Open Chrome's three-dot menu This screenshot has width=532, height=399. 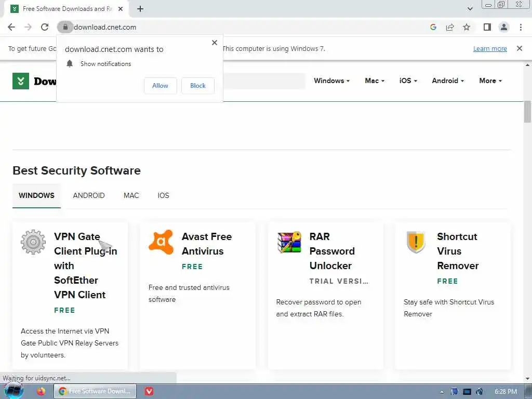coord(521,27)
